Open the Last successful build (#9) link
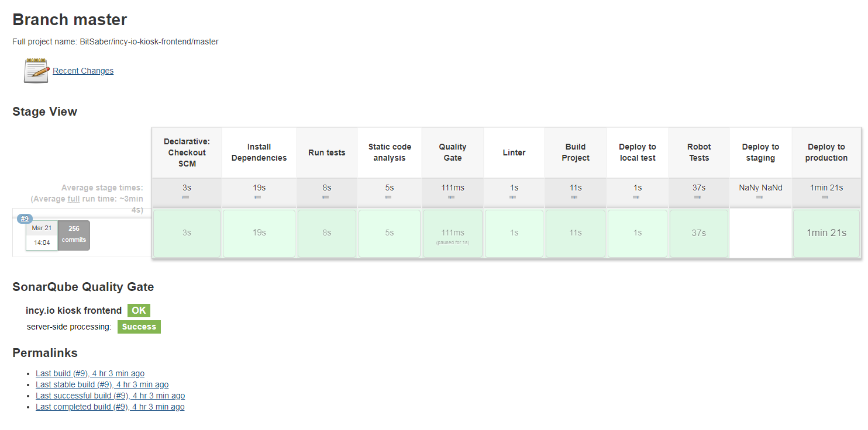This screenshot has width=868, height=430. click(110, 396)
